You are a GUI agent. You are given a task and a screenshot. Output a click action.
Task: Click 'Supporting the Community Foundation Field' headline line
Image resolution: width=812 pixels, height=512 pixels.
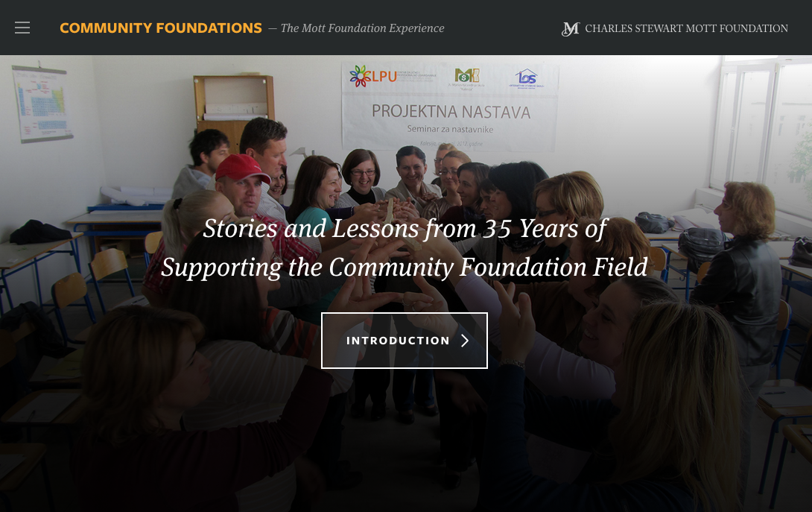tap(404, 268)
